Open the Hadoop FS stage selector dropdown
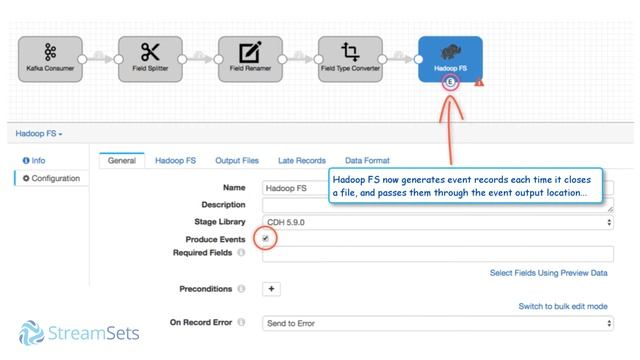 pyautogui.click(x=39, y=133)
